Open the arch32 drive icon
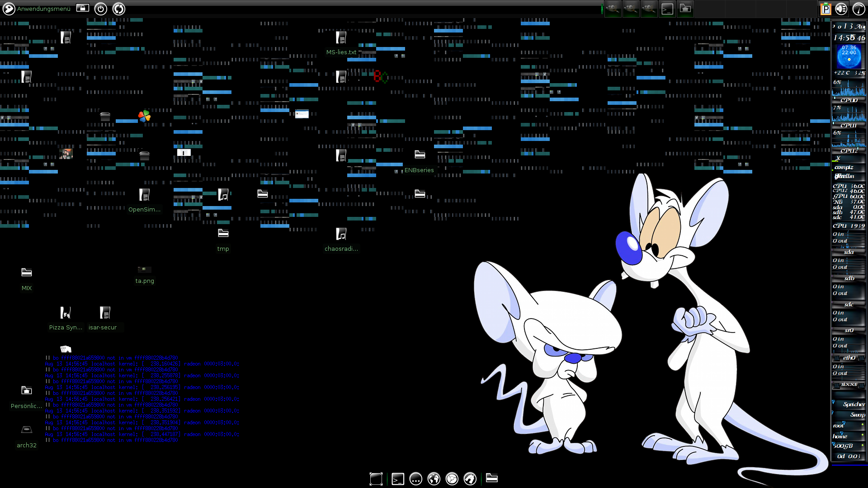This screenshot has width=868, height=488. (27, 430)
